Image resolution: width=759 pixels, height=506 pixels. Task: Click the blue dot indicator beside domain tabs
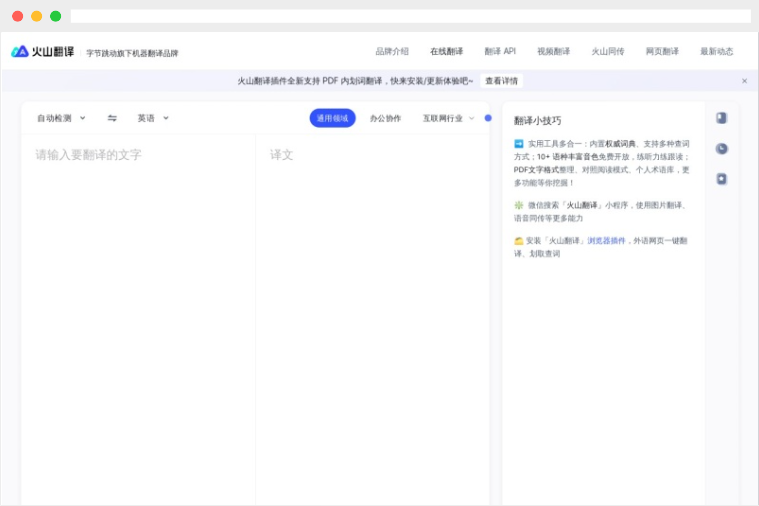tap(488, 118)
